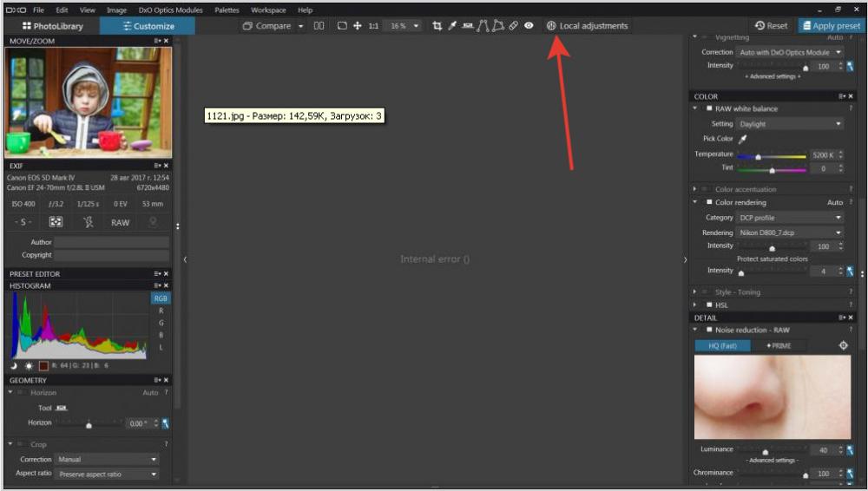Viewport: 868px width, 491px height.
Task: Open the Palettes menu
Action: pyautogui.click(x=227, y=10)
